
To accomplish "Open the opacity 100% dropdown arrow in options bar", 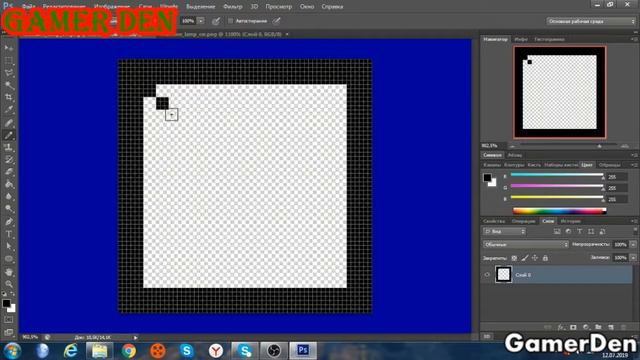I will tap(201, 21).
